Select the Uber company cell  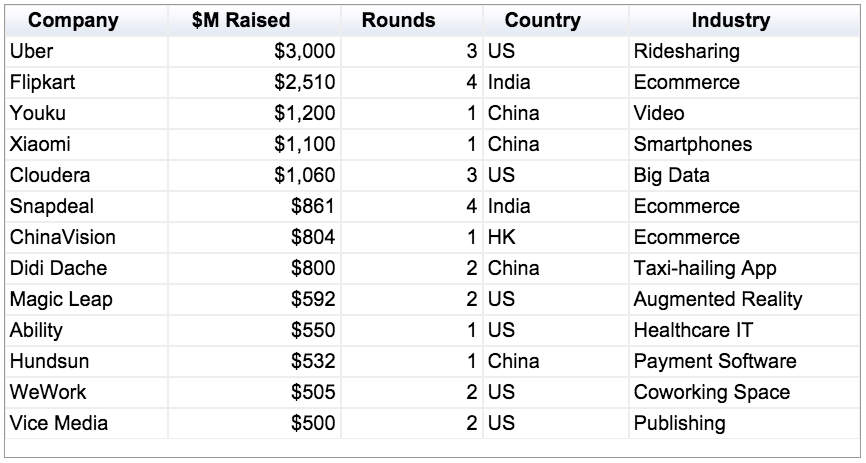point(87,51)
